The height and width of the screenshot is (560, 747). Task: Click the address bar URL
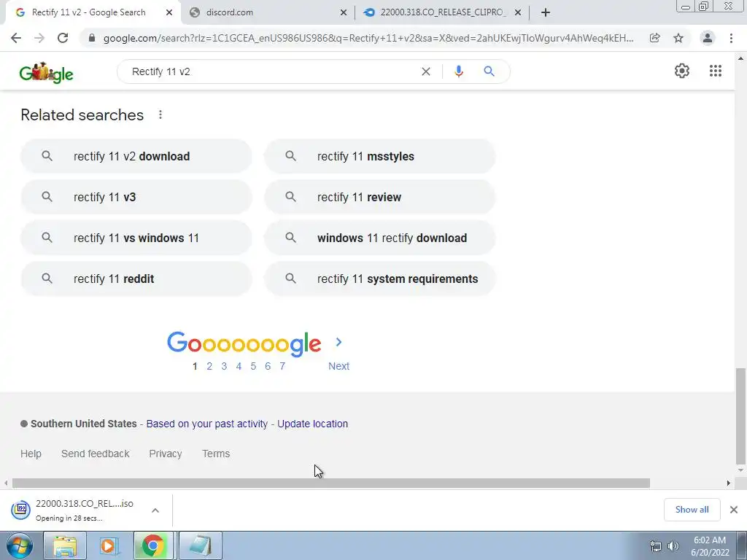[368, 38]
